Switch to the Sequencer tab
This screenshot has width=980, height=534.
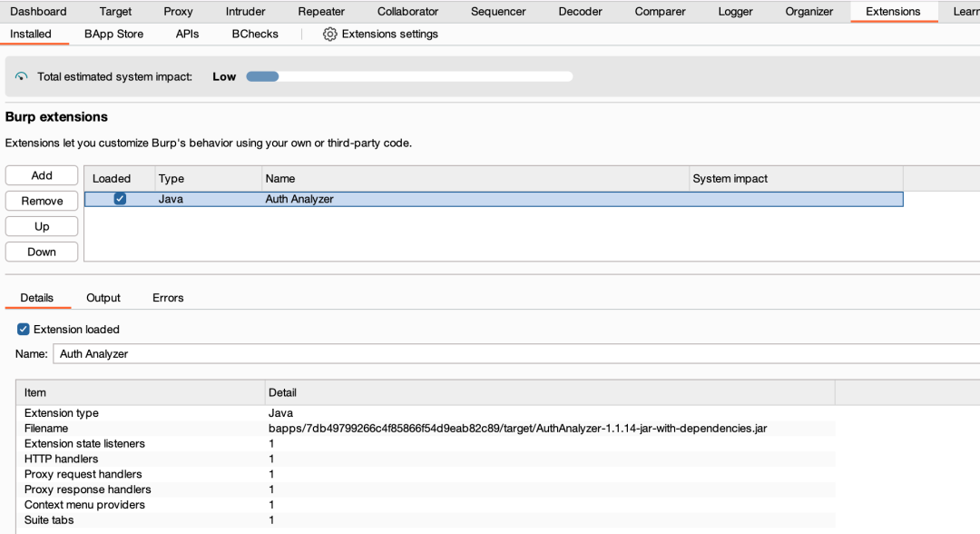point(498,12)
